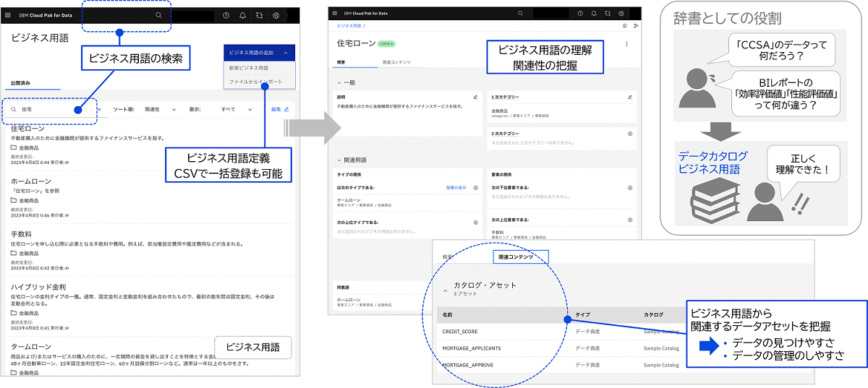Screen dimensions: 868x388
Task: Click the ビジネス用語 breadcrumb link
Action: 350,25
